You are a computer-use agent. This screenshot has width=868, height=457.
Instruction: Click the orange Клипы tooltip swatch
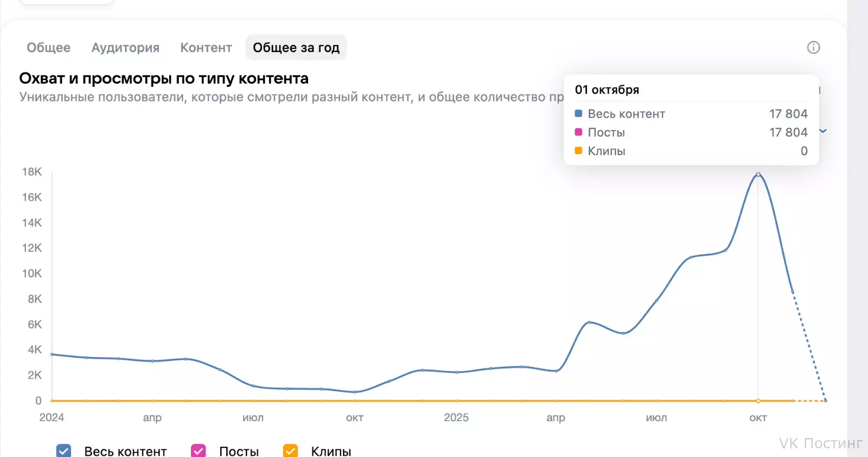(x=578, y=150)
